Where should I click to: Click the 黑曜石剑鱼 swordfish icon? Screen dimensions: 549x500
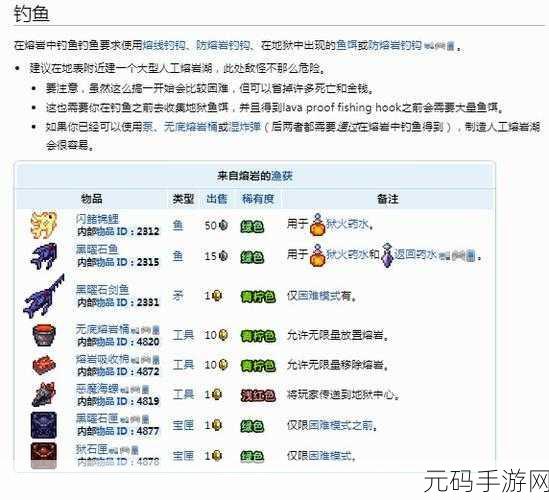44,296
